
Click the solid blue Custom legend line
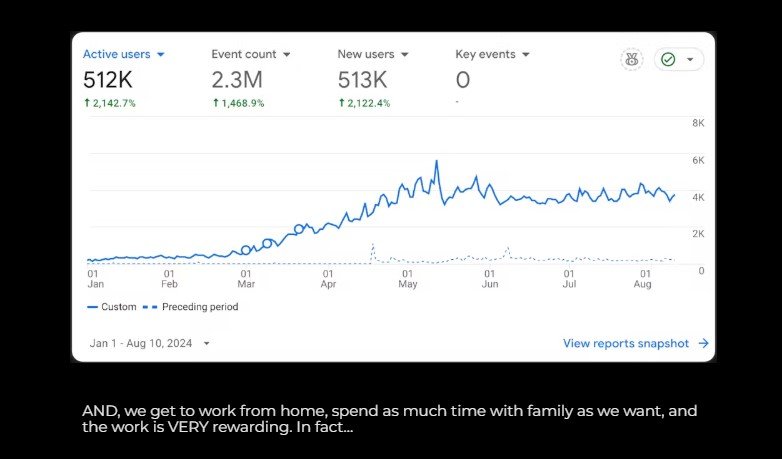tap(92, 307)
